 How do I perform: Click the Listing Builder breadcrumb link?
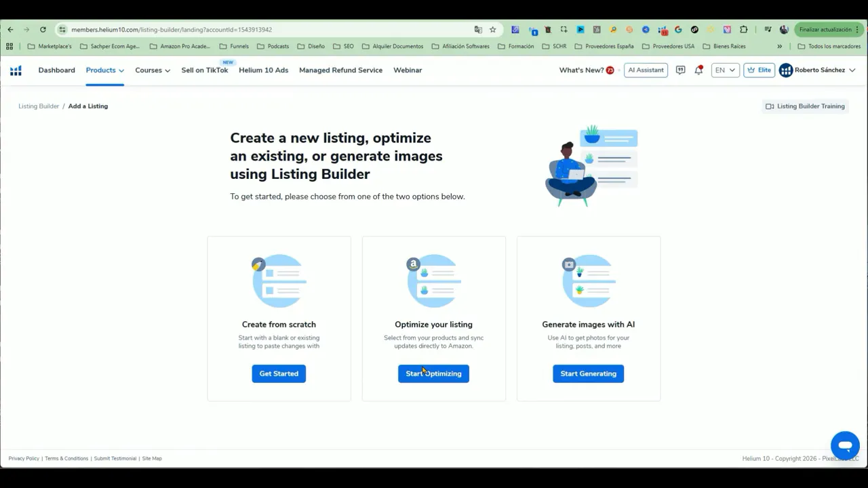tap(39, 106)
